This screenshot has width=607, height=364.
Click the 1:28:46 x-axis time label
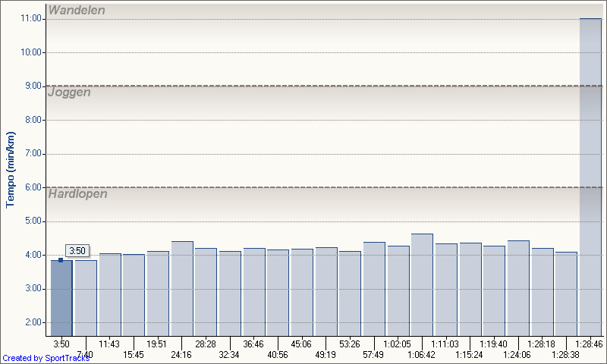coord(589,344)
